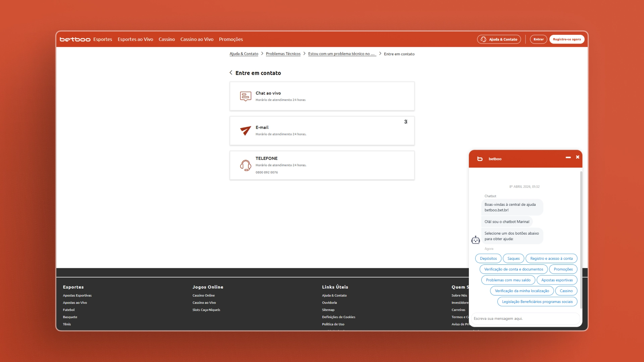Open the Cassino ao Vivo menu item
Image resolution: width=644 pixels, height=362 pixels.
[x=197, y=39]
